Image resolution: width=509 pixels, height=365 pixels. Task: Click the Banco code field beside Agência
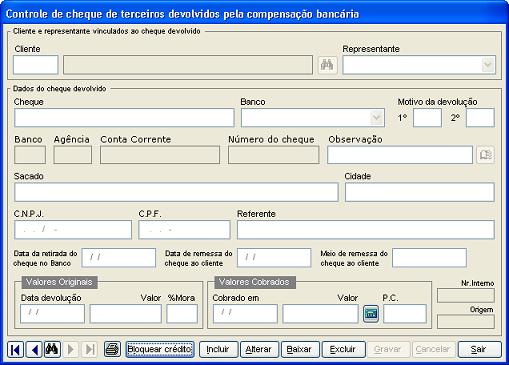tap(30, 155)
